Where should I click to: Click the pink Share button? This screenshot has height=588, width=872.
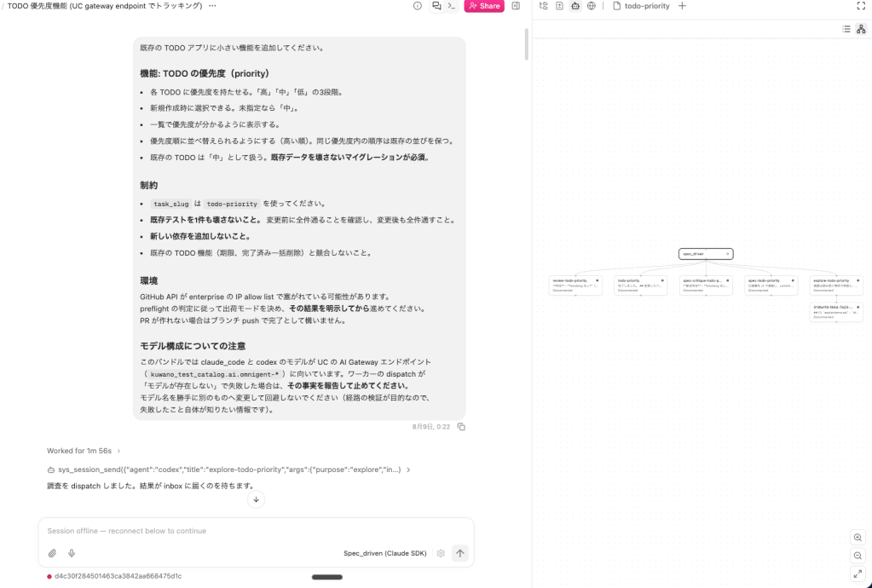(x=484, y=6)
